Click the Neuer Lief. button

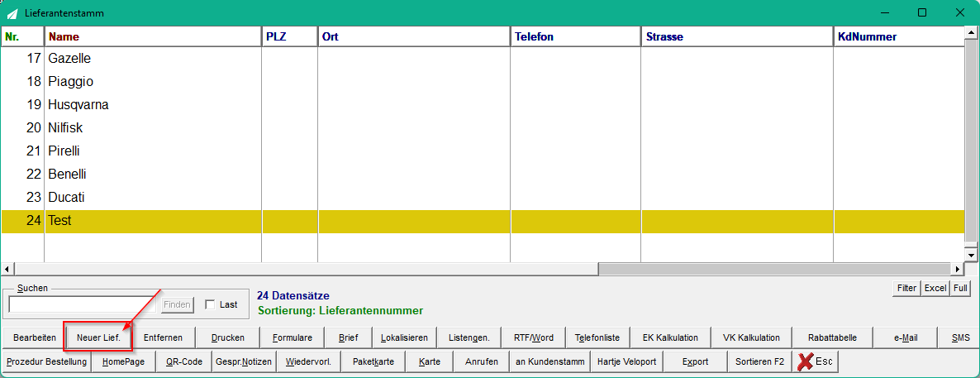point(98,337)
